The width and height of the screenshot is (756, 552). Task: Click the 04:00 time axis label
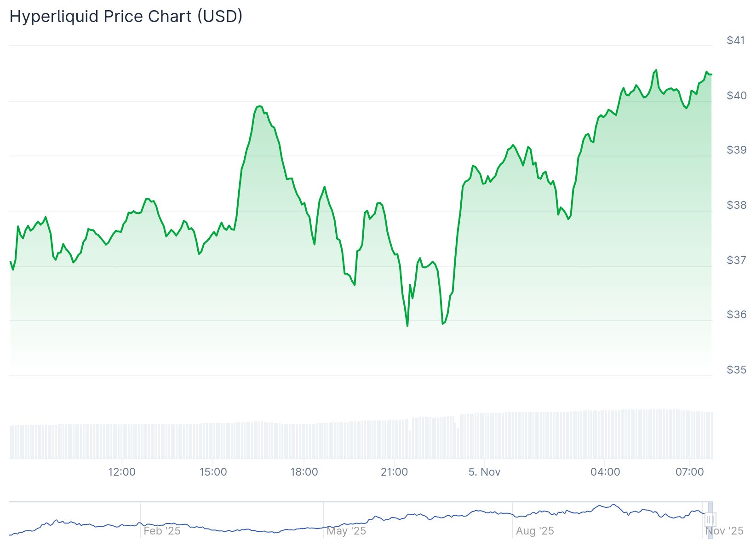[605, 472]
